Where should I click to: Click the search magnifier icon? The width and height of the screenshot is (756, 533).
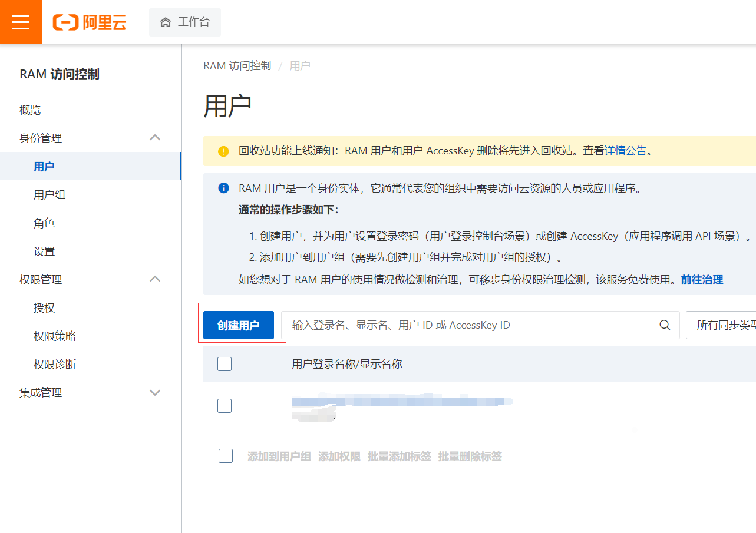pyautogui.click(x=665, y=325)
